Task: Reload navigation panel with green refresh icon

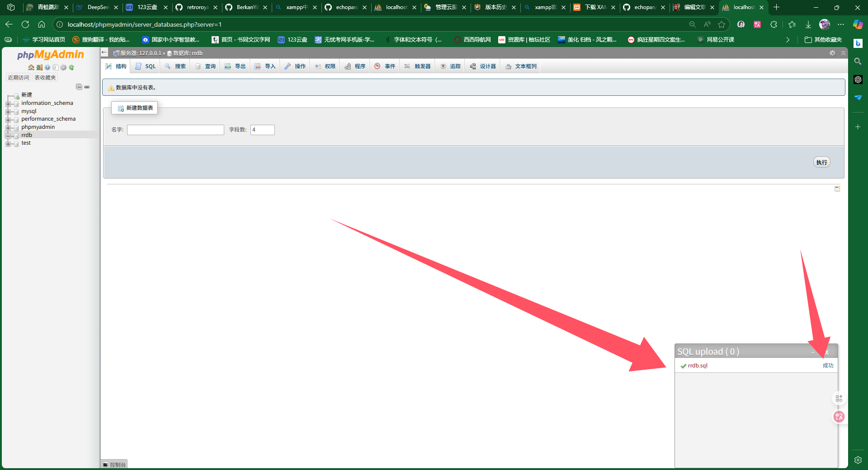Action: point(71,67)
